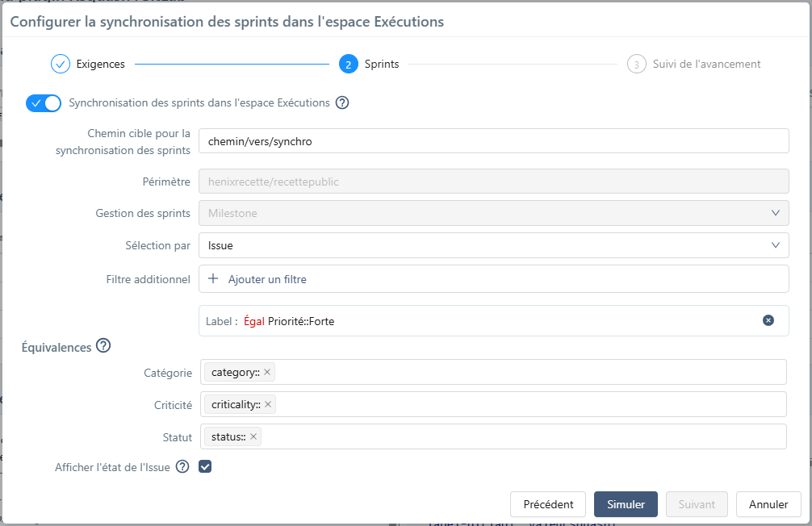The width and height of the screenshot is (812, 526).
Task: Click help icon next to sprint synchronisation toggle
Action: coord(342,103)
